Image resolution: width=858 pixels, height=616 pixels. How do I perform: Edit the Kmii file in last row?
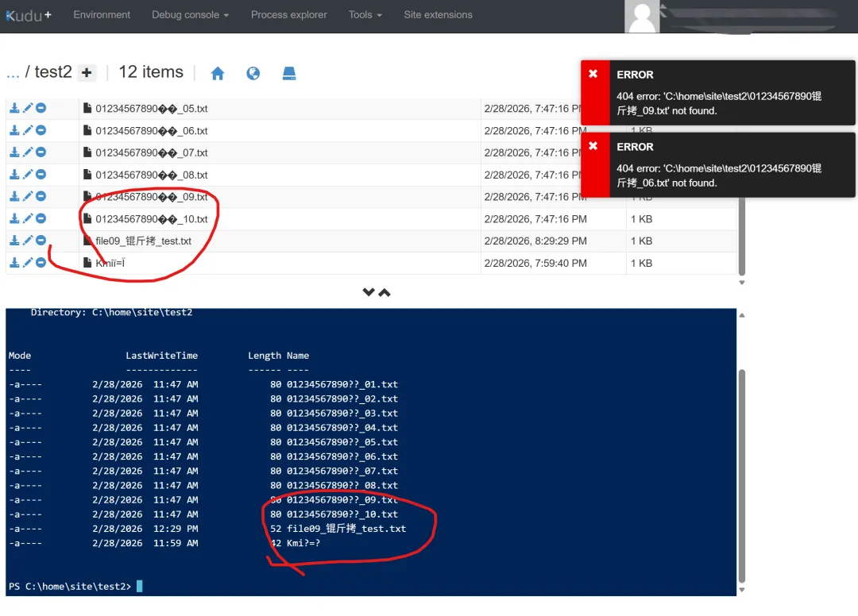(x=27, y=263)
